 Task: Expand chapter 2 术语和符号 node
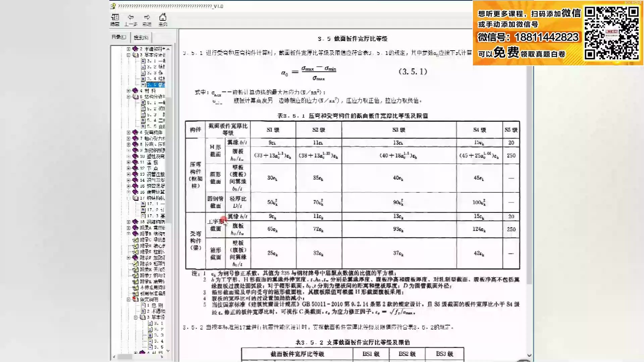point(128,49)
